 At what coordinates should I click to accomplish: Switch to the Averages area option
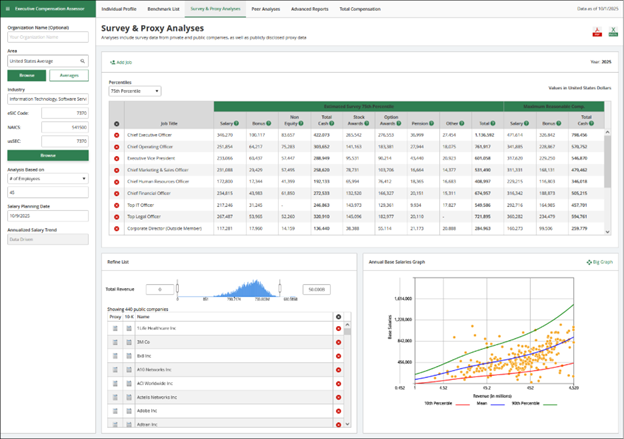coord(69,75)
